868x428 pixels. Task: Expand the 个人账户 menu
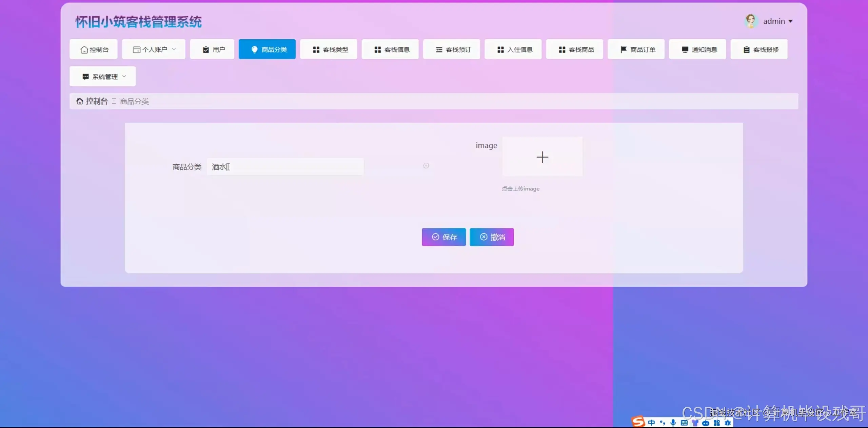[154, 49]
